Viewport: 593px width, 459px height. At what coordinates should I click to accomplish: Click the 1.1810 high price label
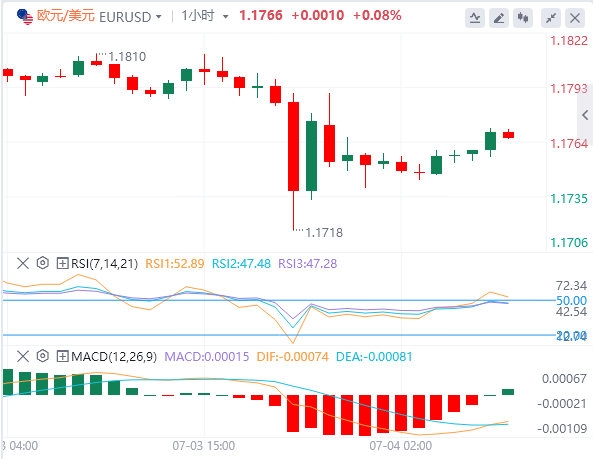pyautogui.click(x=127, y=57)
